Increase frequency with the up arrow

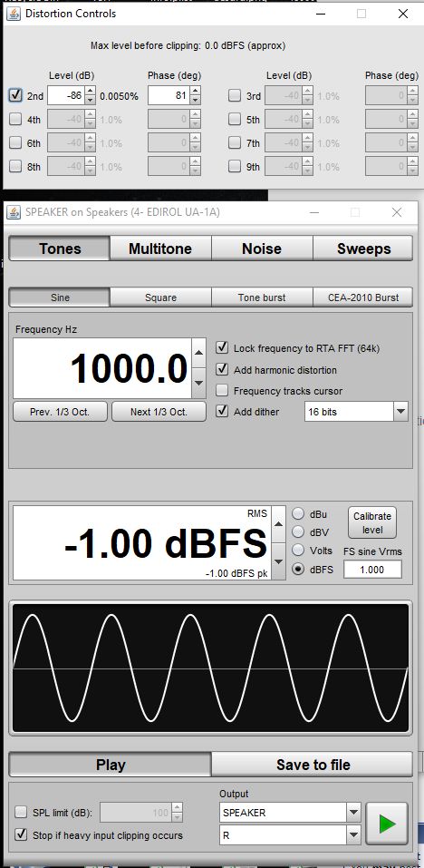(199, 353)
